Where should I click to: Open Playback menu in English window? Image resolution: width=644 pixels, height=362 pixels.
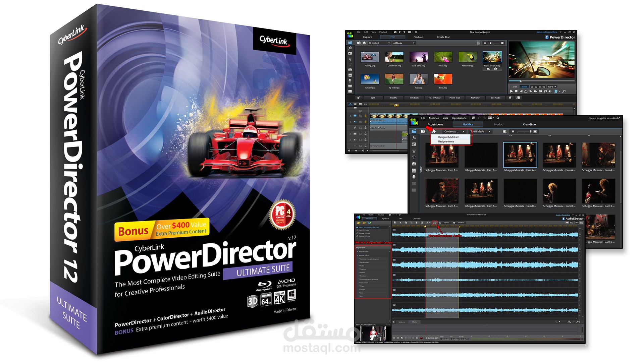[383, 32]
